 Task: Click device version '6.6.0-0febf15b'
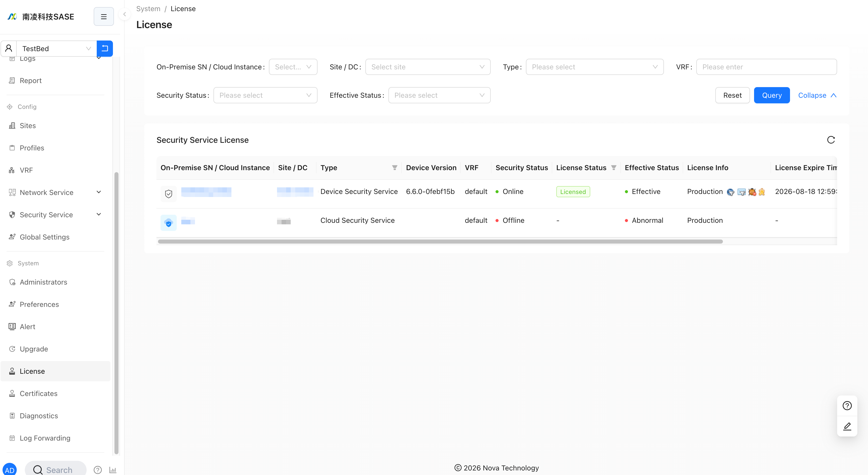(x=430, y=192)
